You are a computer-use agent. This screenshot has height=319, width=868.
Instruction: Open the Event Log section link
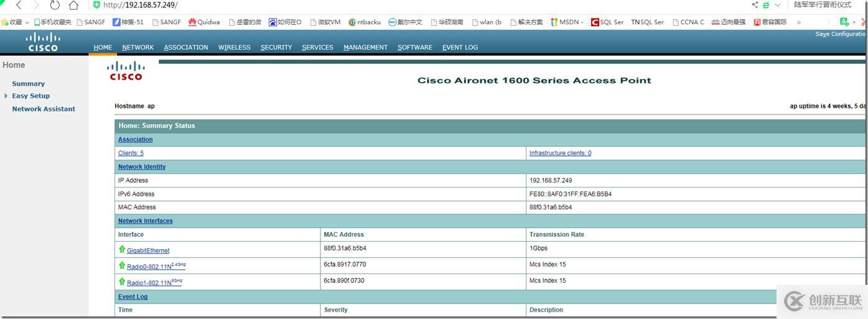pyautogui.click(x=133, y=297)
